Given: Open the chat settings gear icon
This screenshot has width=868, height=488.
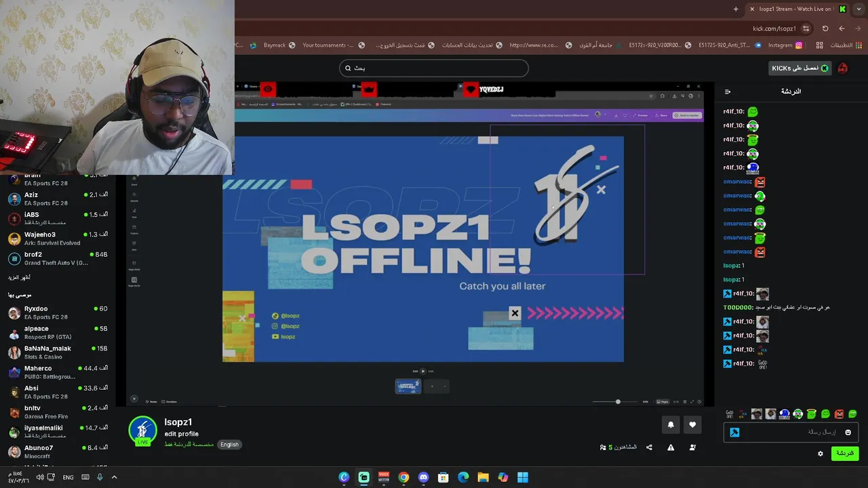Looking at the screenshot, I should tap(821, 453).
